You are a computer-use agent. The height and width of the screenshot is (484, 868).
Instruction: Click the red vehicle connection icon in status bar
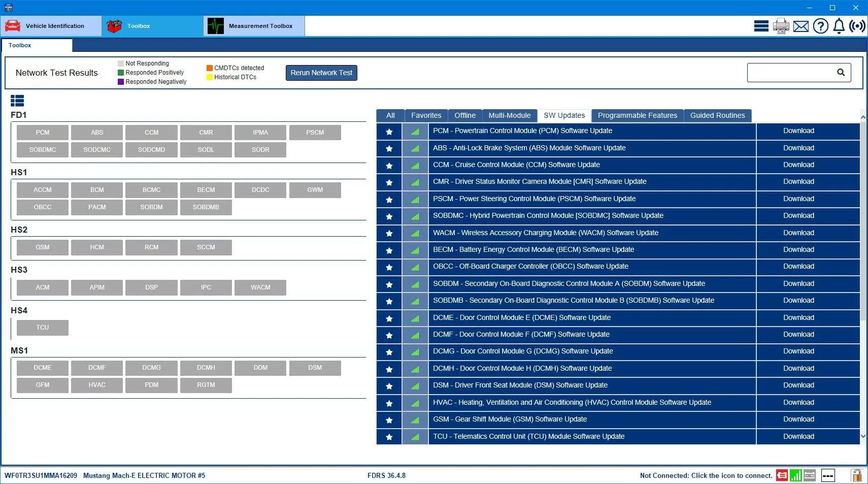(782, 476)
